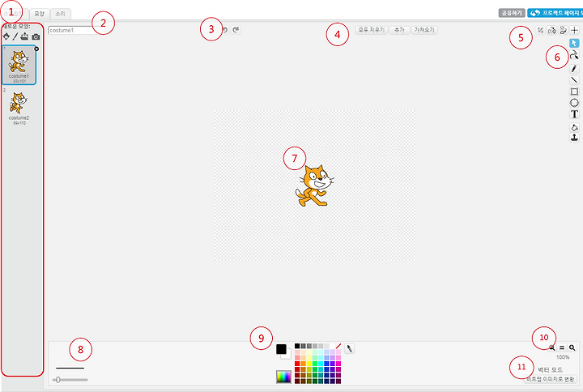Image resolution: width=583 pixels, height=392 pixels.
Task: Zoom in with plus magnifier icon
Action: [572, 347]
